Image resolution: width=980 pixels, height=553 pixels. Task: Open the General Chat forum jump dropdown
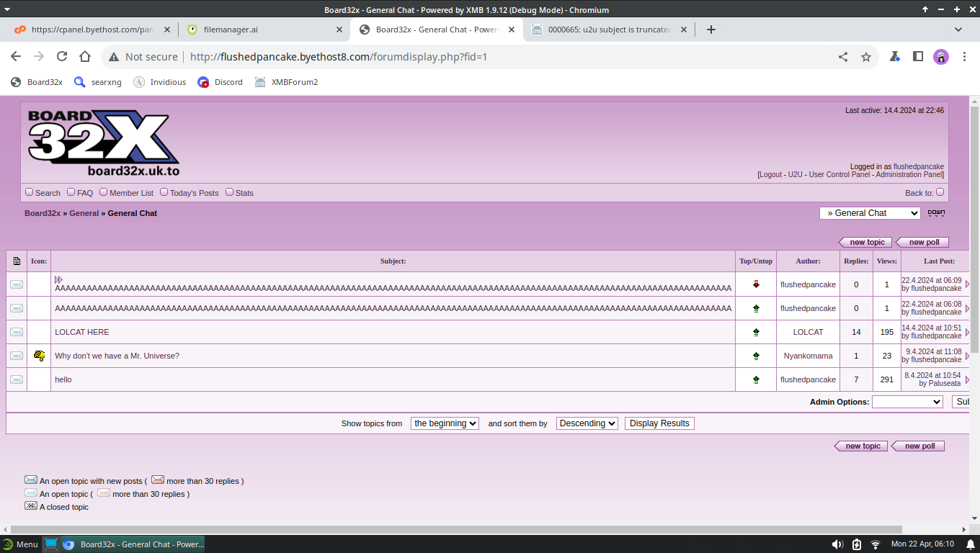[x=870, y=213]
